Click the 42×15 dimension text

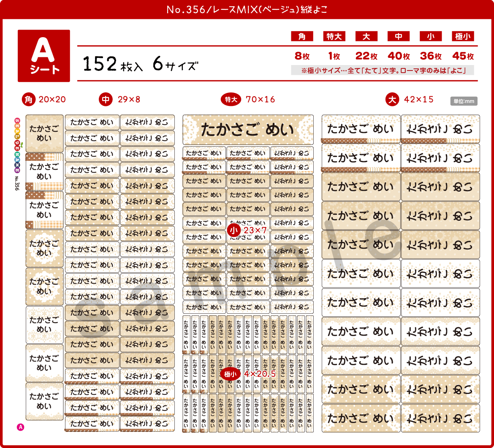click(x=419, y=100)
